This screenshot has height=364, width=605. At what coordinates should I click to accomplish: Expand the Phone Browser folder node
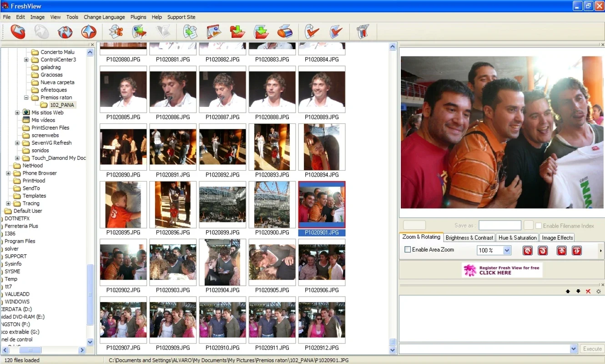tap(8, 173)
